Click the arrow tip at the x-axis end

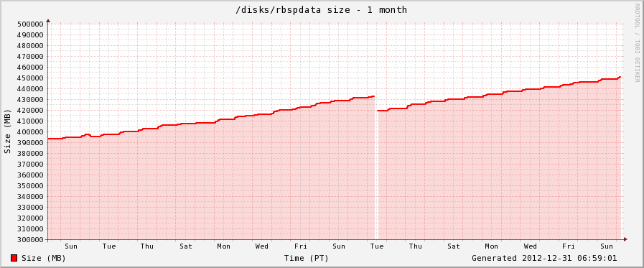point(625,239)
